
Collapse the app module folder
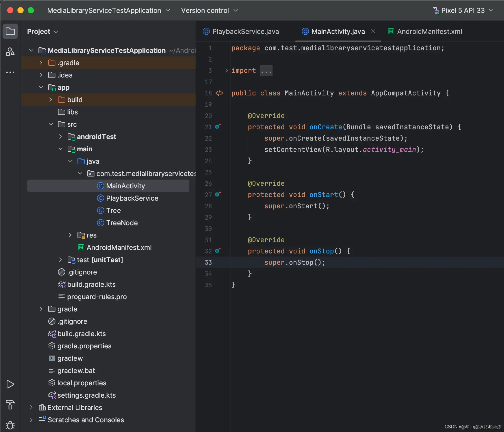(41, 87)
